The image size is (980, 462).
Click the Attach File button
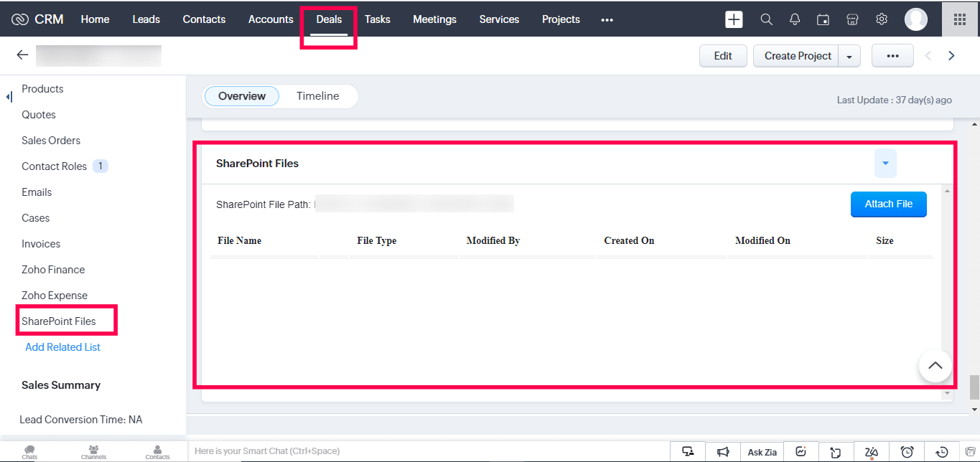click(x=889, y=204)
